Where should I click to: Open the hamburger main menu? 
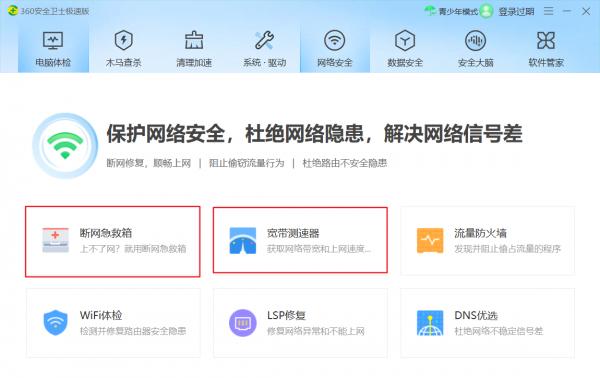pos(549,11)
